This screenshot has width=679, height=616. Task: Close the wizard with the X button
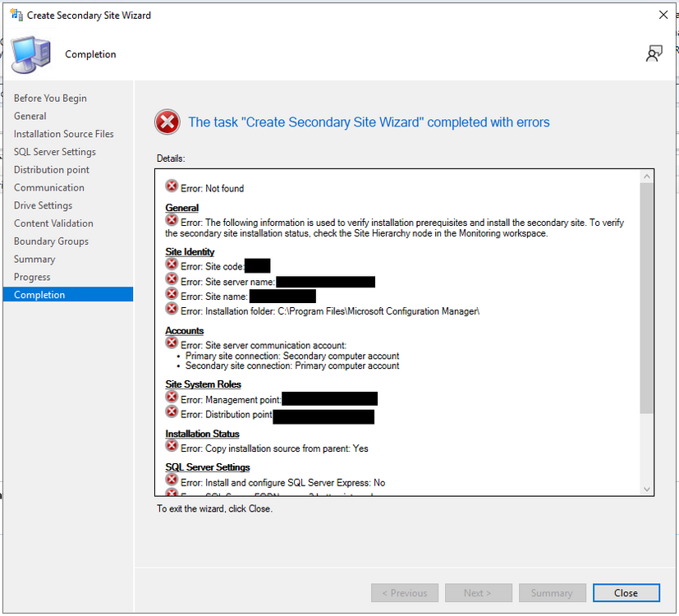(663, 15)
